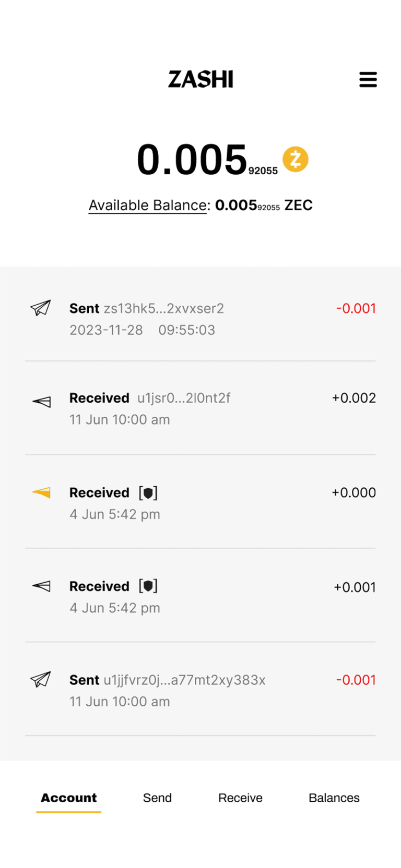
Task: Click shield icon on +0.001 received transaction
Action: [x=148, y=586]
